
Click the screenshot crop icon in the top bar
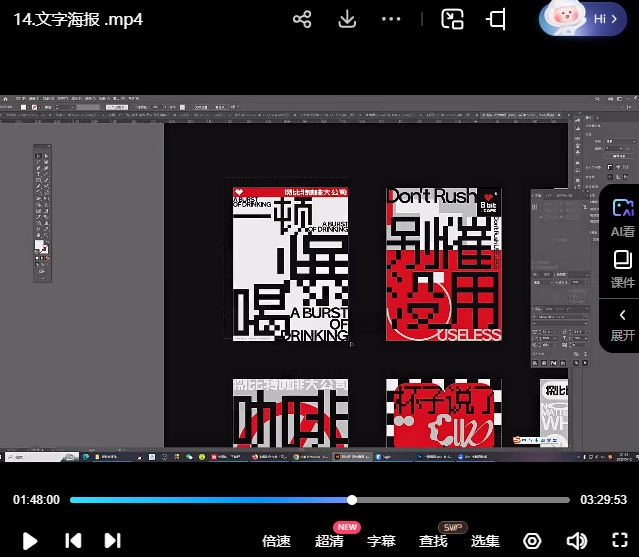click(496, 19)
